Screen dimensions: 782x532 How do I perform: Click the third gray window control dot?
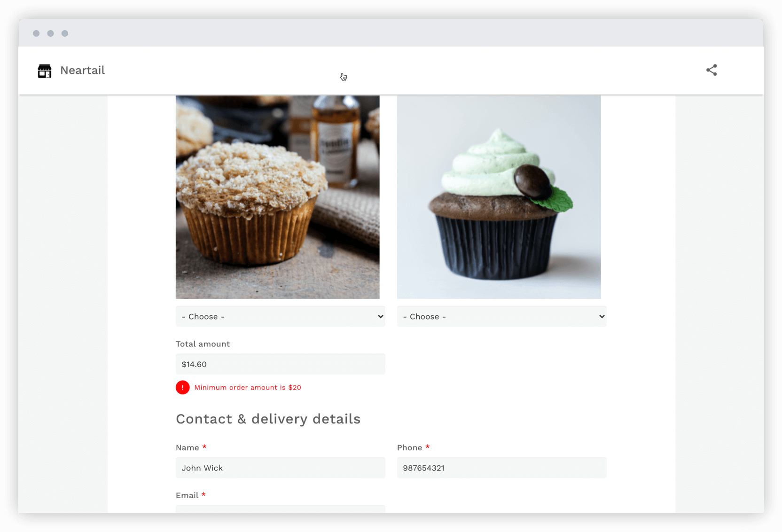click(x=64, y=33)
